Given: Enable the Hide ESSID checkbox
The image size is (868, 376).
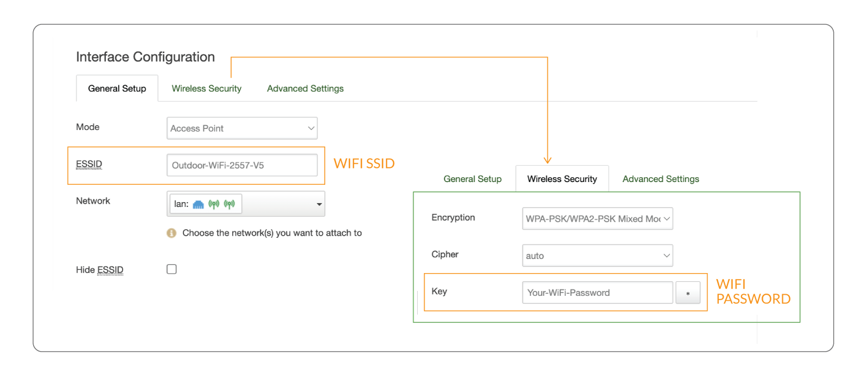Looking at the screenshot, I should pos(171,269).
